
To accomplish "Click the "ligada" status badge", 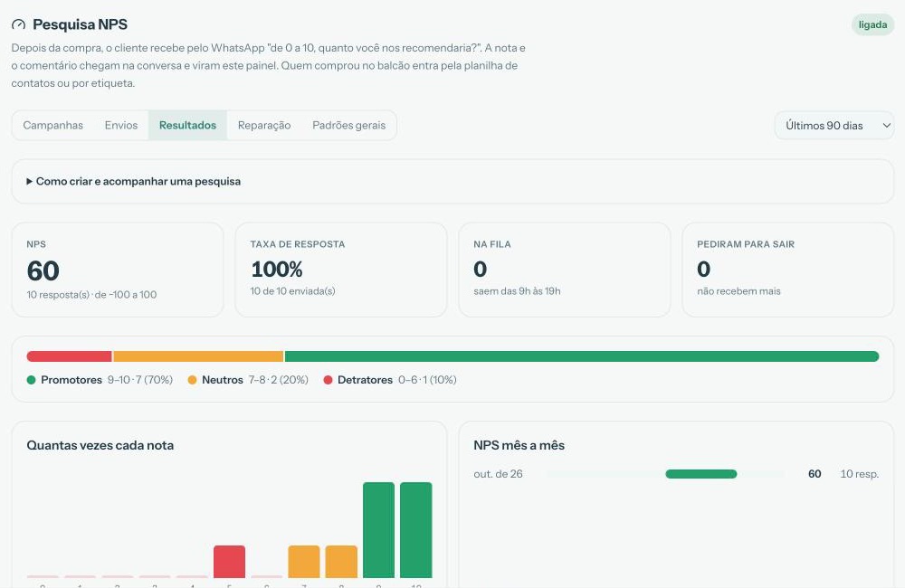I will pyautogui.click(x=872, y=24).
